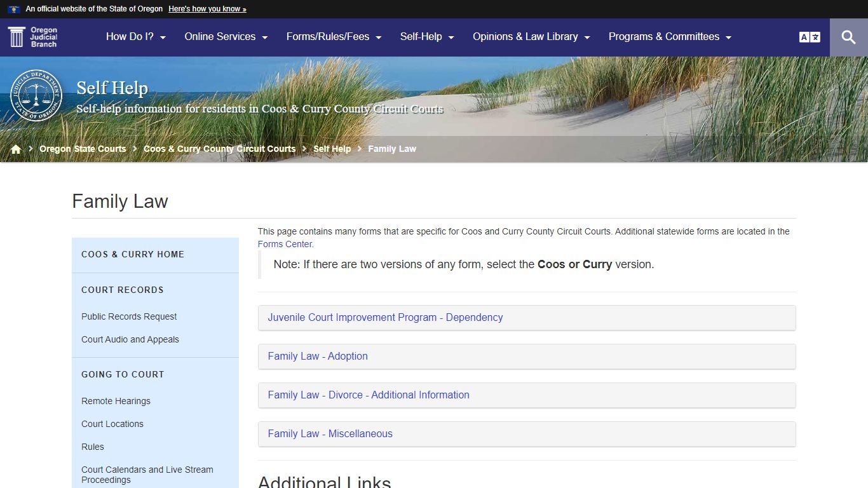
Task: Open the Forms/Rules/Fees menu
Action: pyautogui.click(x=334, y=37)
